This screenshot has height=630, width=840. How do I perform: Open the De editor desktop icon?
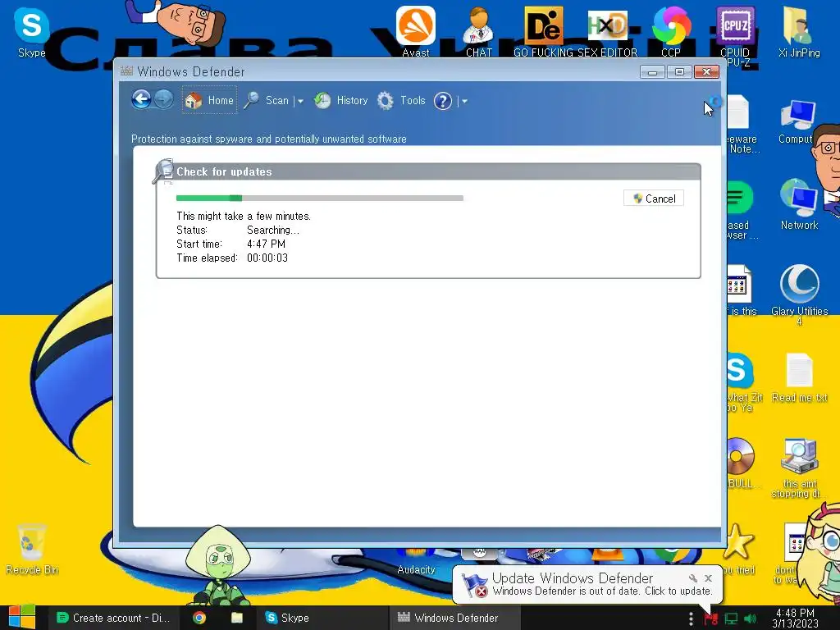pyautogui.click(x=545, y=31)
